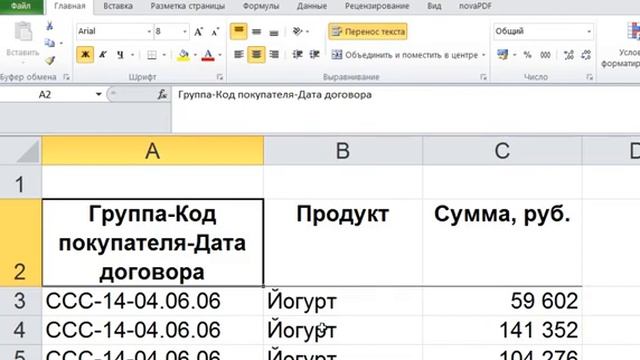
Task: Decrease font size with the small A icon
Action: (x=216, y=31)
